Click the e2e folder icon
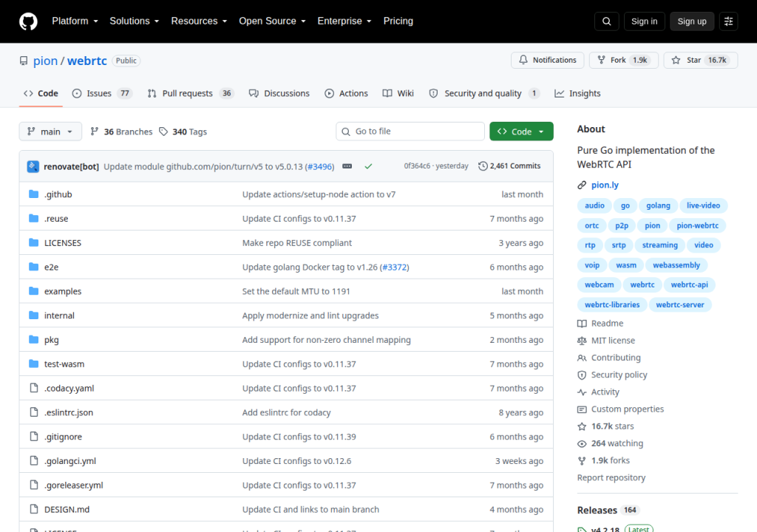 (x=33, y=267)
